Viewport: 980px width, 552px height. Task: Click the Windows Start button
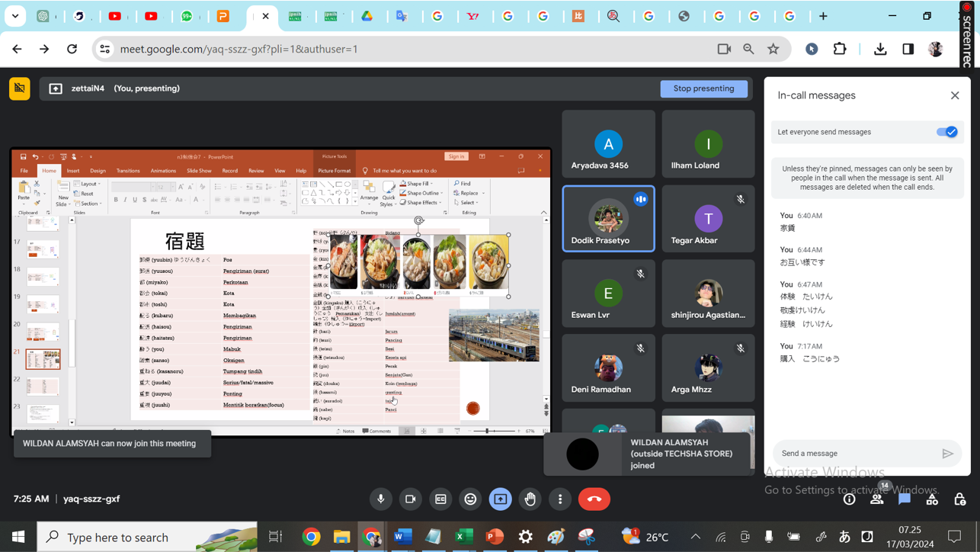pos(18,538)
